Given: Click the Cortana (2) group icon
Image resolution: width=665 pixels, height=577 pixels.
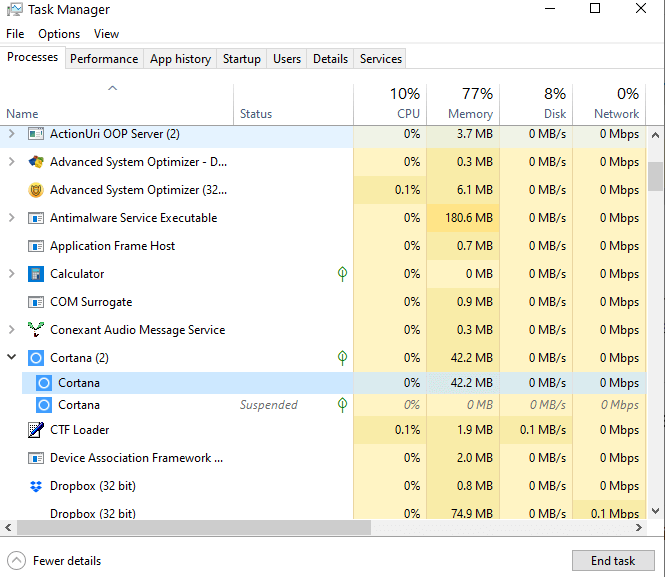Looking at the screenshot, I should point(36,358).
